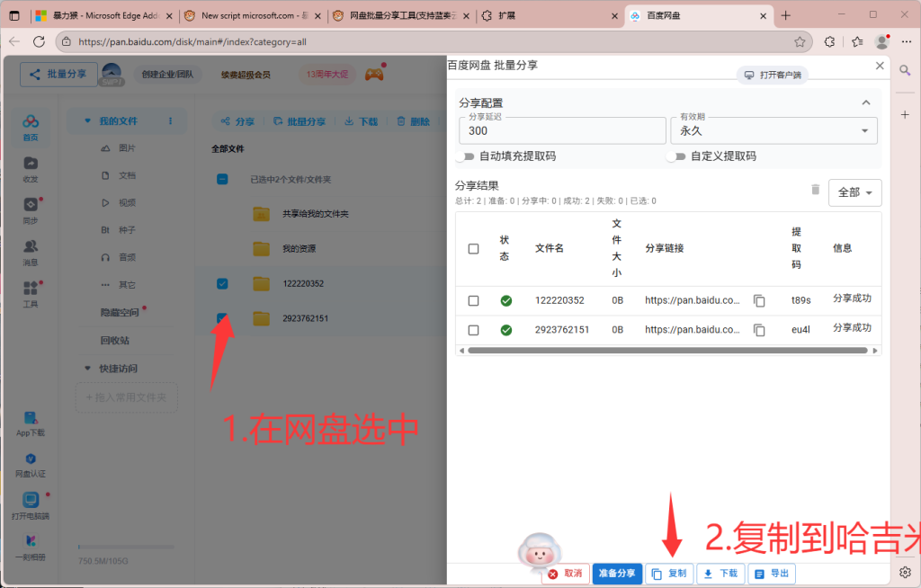Screen dimensions: 921x588
Task: Click the 750.5M/105G storage usage bar
Action: pos(126,545)
